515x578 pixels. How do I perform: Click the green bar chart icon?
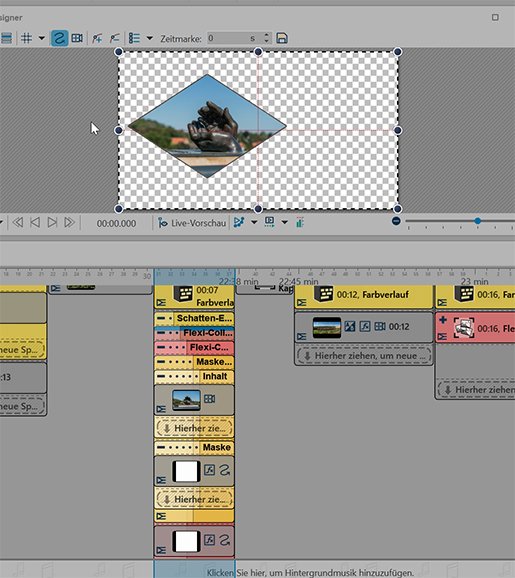(300, 222)
